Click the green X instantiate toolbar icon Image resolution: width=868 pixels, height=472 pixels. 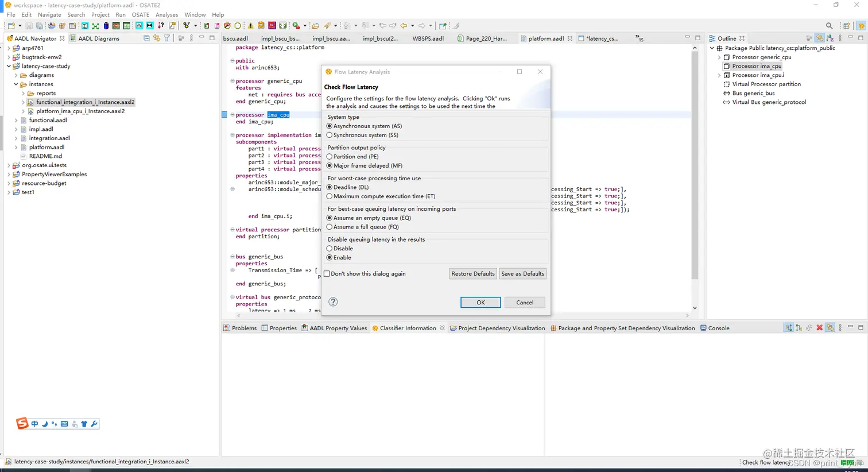click(x=95, y=26)
